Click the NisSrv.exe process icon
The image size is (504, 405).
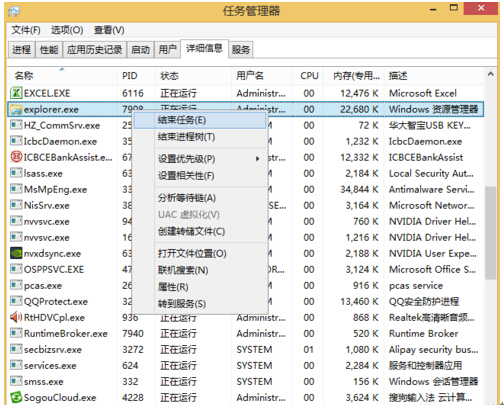pos(16,205)
